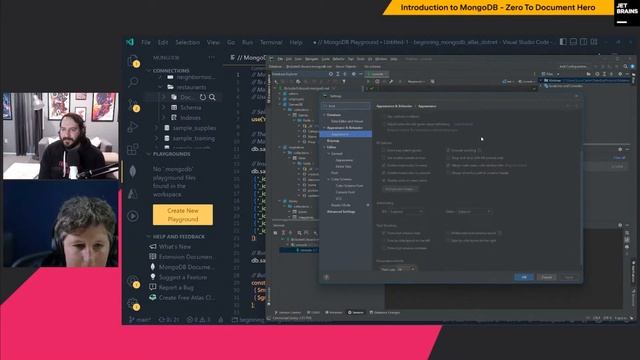Open the Editor antialiasing dropdown in Settings
The height and width of the screenshot is (360, 640).
coord(475,212)
